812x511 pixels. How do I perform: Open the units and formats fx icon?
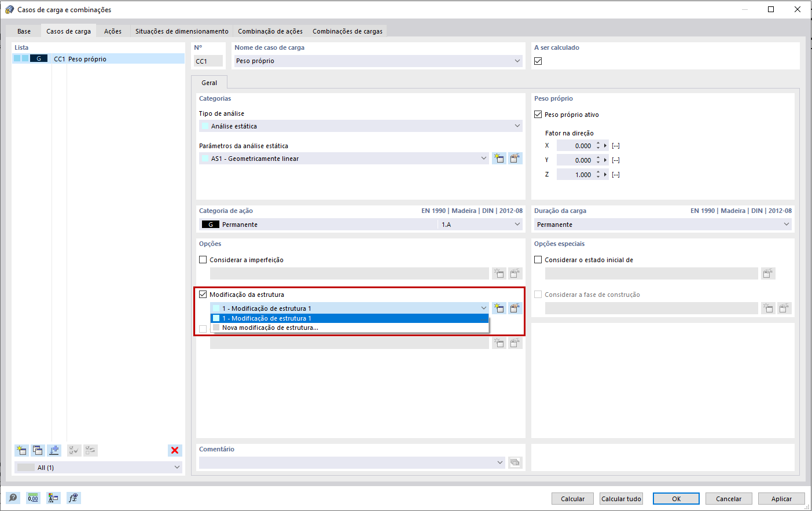click(73, 498)
